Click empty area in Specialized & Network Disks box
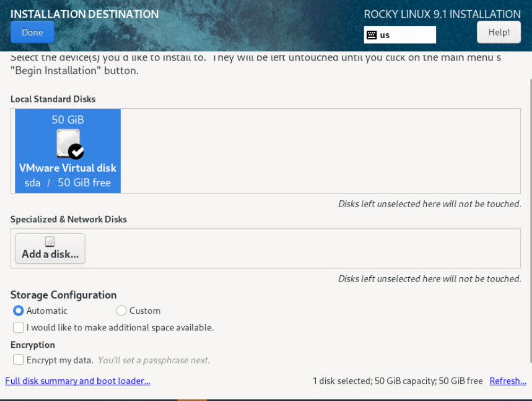 (x=303, y=249)
